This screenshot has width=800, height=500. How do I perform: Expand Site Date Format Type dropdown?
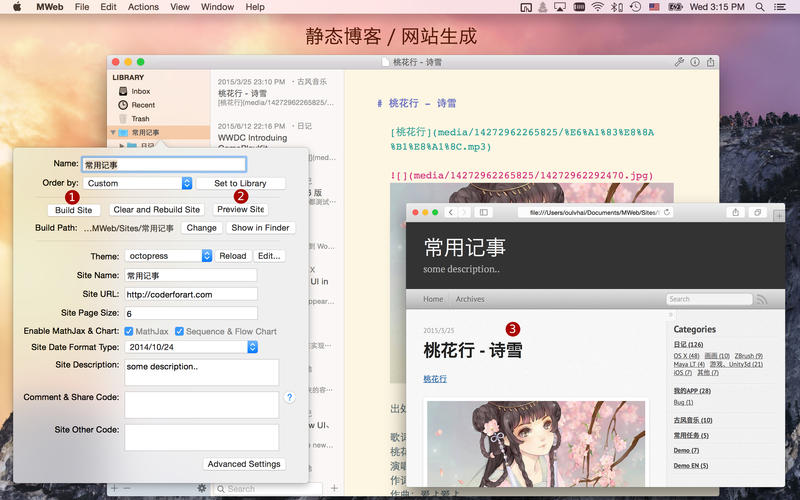click(252, 347)
